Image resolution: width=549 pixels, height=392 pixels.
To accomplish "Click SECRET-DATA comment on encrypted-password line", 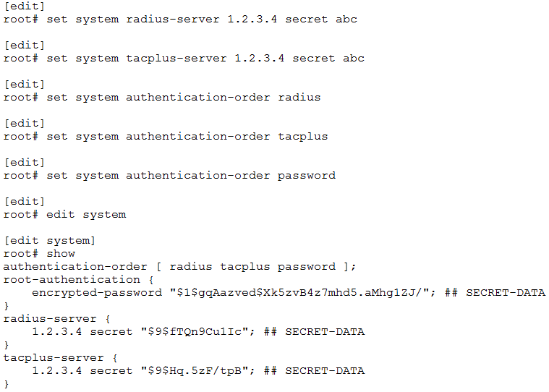I will pos(505,292).
